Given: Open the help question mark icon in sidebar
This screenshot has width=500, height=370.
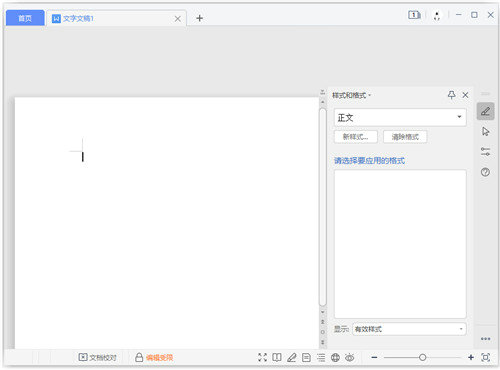Looking at the screenshot, I should 485,172.
